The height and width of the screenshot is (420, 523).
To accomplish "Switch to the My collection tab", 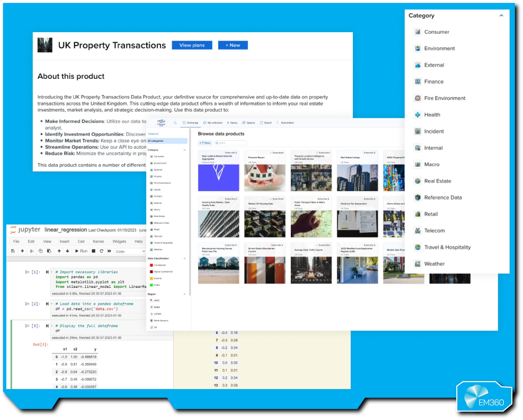I will tap(213, 123).
